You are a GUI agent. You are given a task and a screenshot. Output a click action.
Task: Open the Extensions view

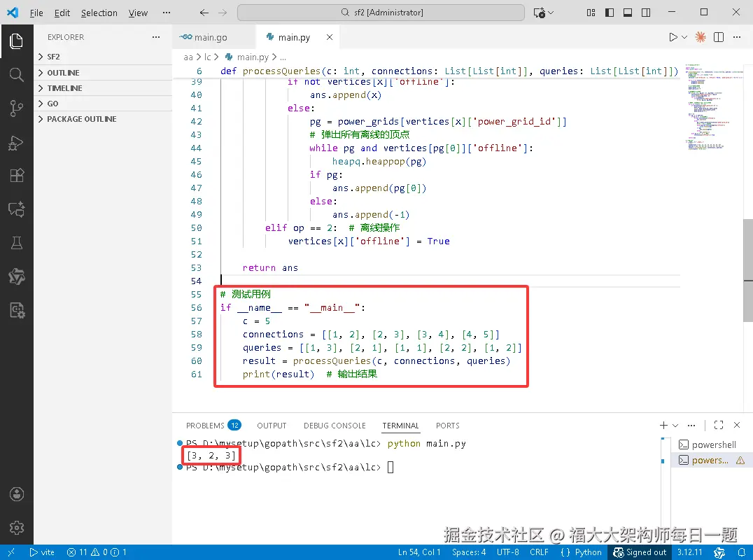point(16,176)
